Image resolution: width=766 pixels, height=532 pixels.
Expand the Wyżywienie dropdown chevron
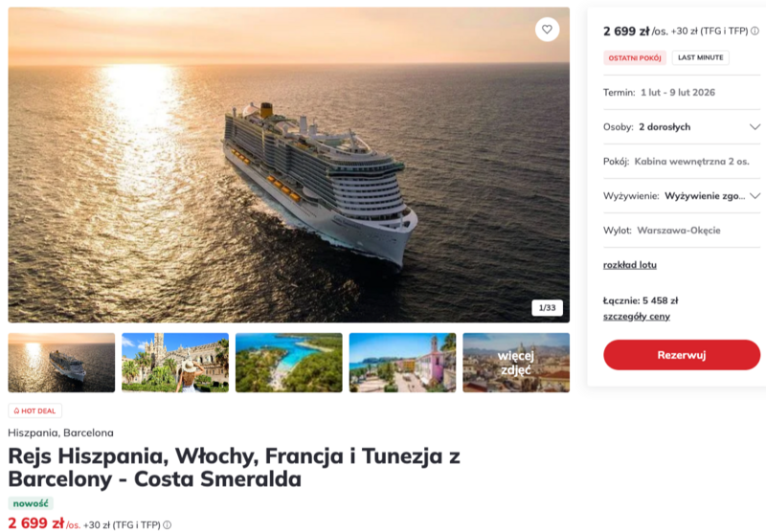pyautogui.click(x=755, y=195)
